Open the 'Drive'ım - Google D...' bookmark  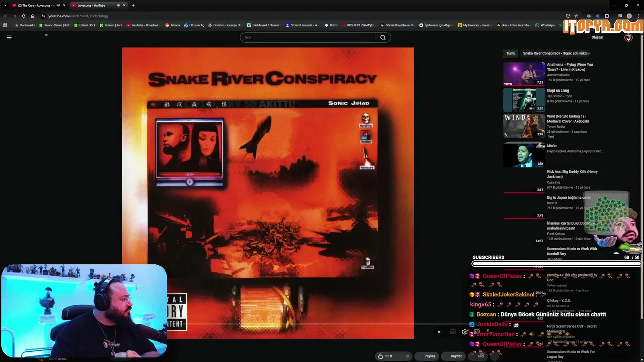(x=225, y=25)
